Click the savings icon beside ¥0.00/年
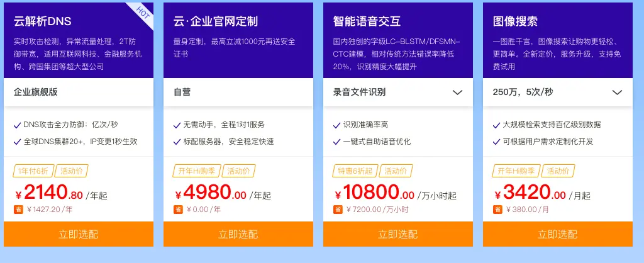Viewport: 644px width, 263px height. [x=177, y=210]
